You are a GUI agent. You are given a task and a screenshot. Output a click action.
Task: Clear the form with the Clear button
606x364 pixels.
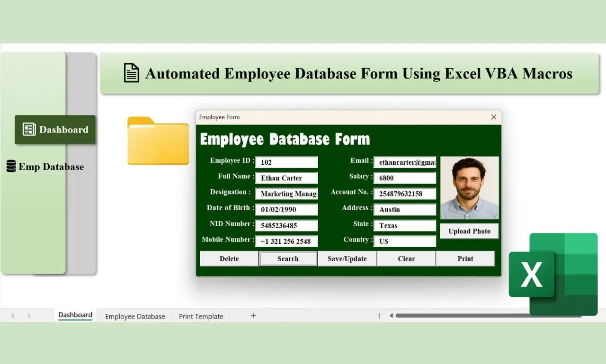(406, 258)
